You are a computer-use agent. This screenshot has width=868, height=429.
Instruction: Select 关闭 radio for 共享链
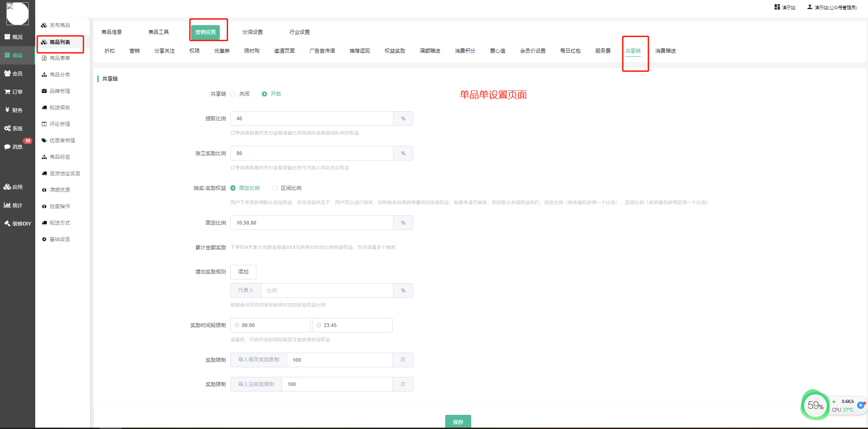tap(233, 94)
